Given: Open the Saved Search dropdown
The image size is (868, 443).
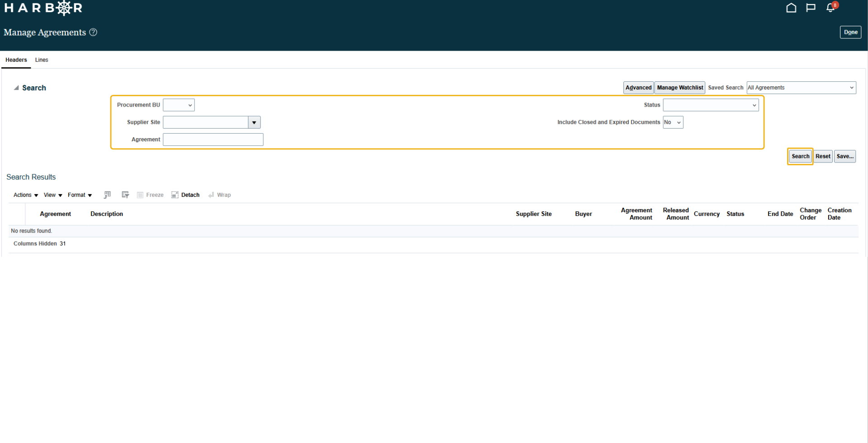Looking at the screenshot, I should 801,88.
